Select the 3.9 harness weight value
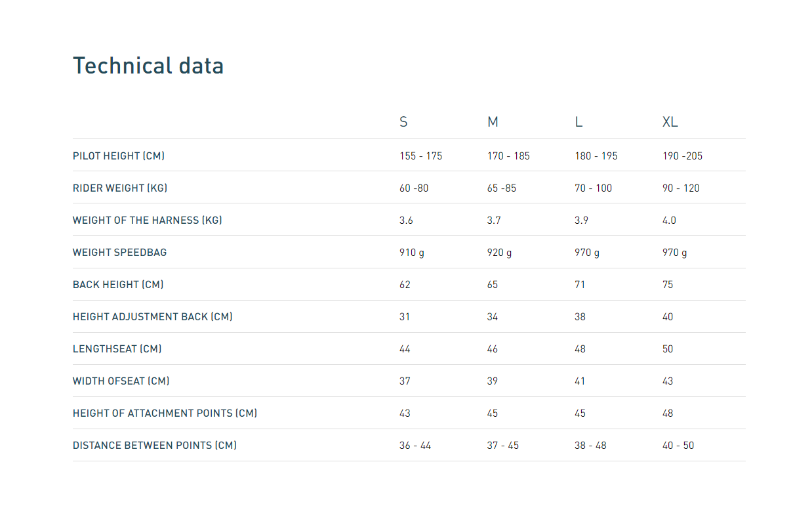Screen dimensions: 812x506 click(x=581, y=221)
